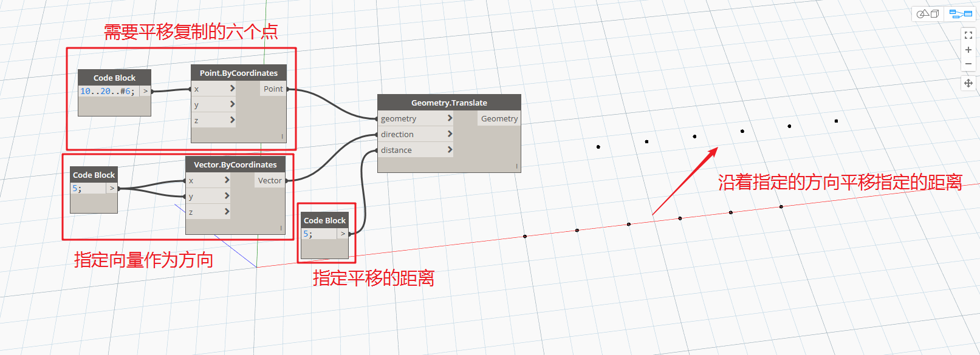
Task: Expand x port chevron on Vector.ByCoordinates
Action: pos(227,180)
